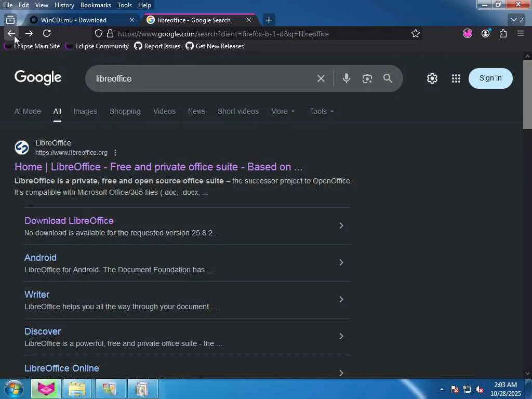Go forward with the forward arrow

click(29, 33)
